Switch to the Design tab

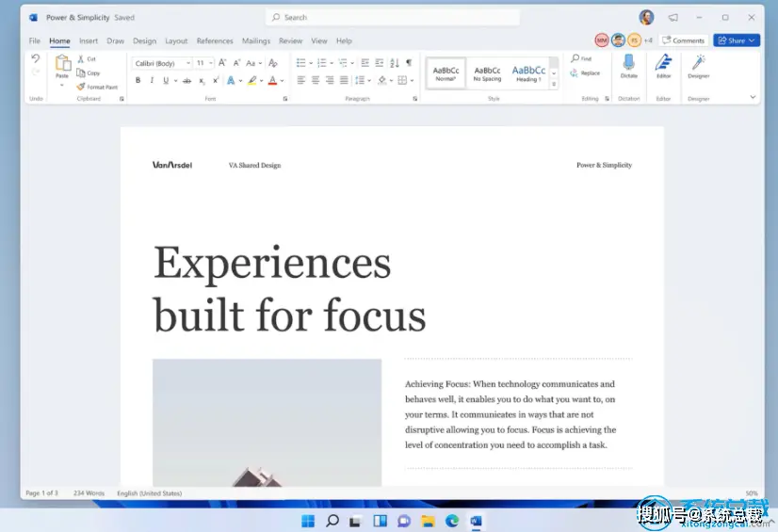(x=144, y=40)
